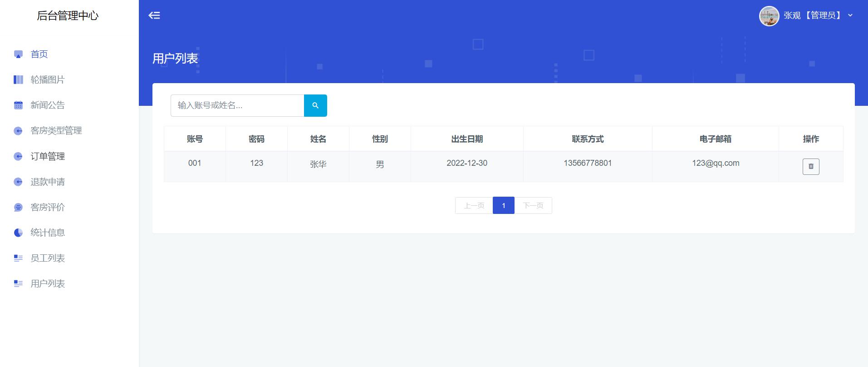
Task: Click the 联系方式 column header
Action: pyautogui.click(x=588, y=139)
